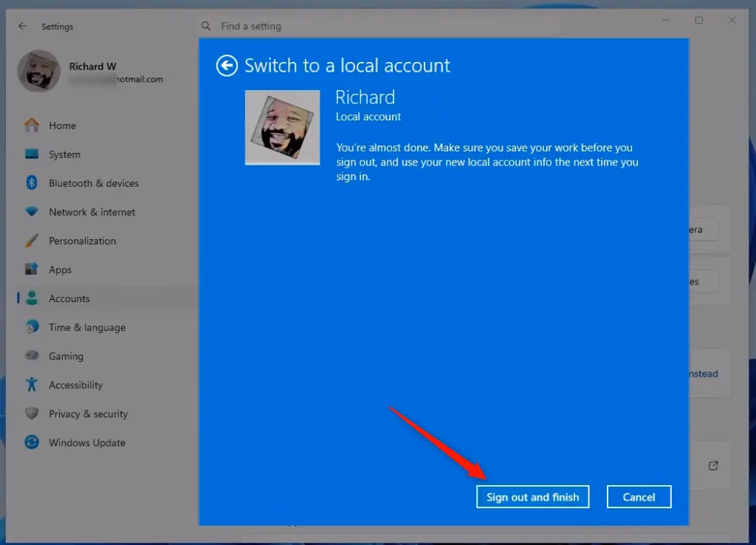Click the Windows Update icon
The width and height of the screenshot is (756, 545).
point(32,443)
